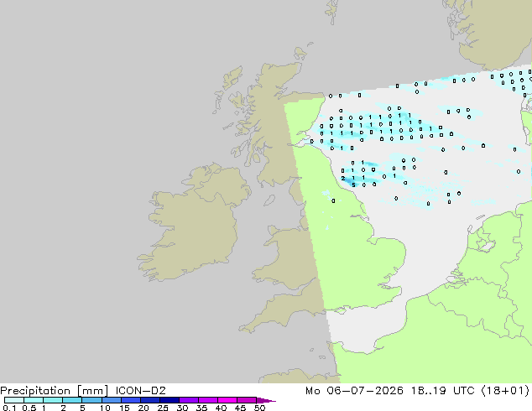Click the '45' legend scale label
The height and width of the screenshot is (411, 532).
pos(240,408)
